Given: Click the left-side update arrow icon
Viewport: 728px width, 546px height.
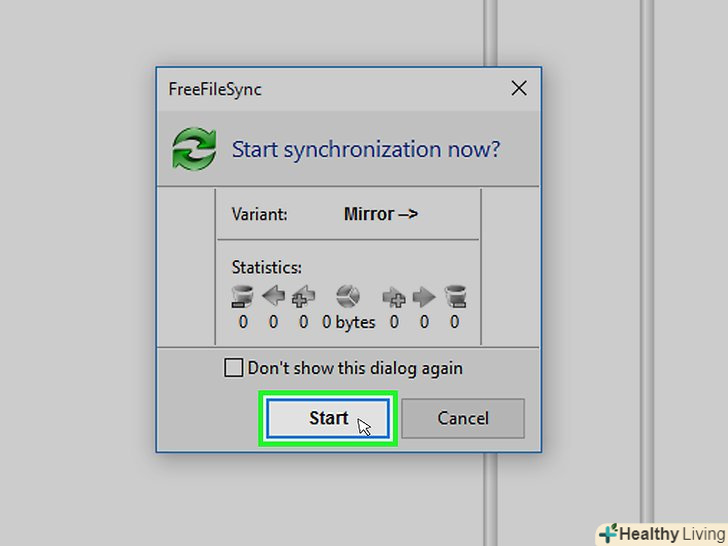Looking at the screenshot, I should [273, 296].
